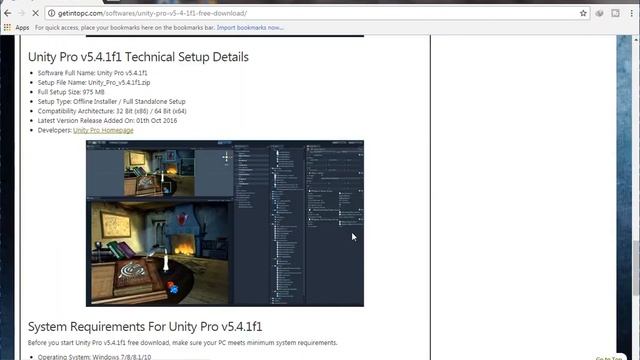Click the Go to Top button
This screenshot has width=640, height=360.
(609, 358)
